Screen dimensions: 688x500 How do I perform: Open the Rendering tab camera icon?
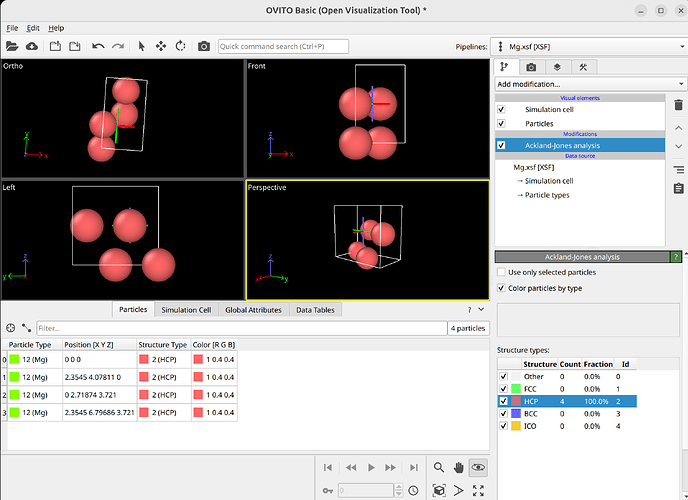coord(530,67)
